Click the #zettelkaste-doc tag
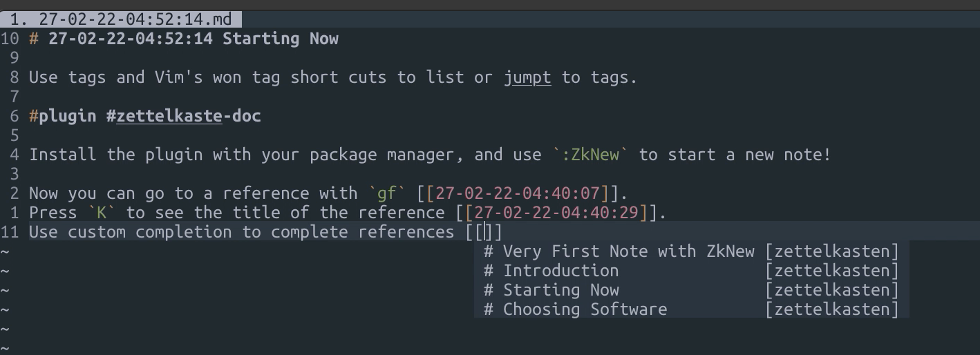Image resolution: width=980 pixels, height=355 pixels. tap(184, 115)
